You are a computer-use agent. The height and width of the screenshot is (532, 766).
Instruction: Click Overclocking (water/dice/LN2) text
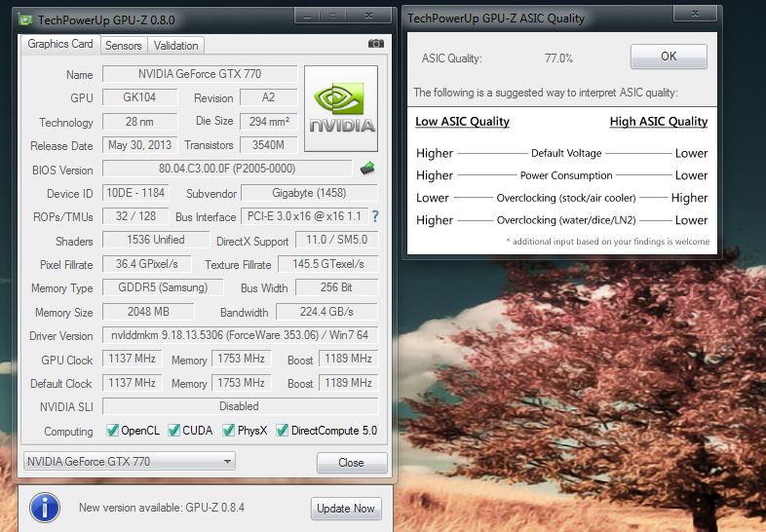(x=566, y=220)
